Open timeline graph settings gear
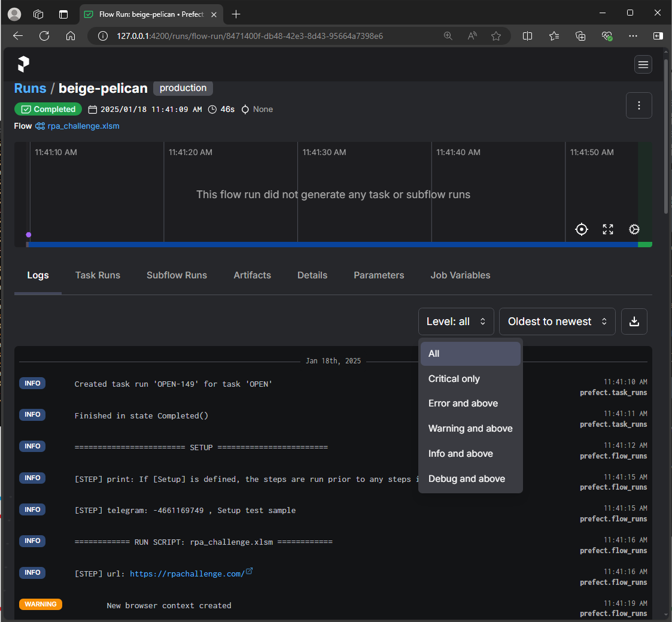Viewport: 672px width, 622px height. coord(634,229)
